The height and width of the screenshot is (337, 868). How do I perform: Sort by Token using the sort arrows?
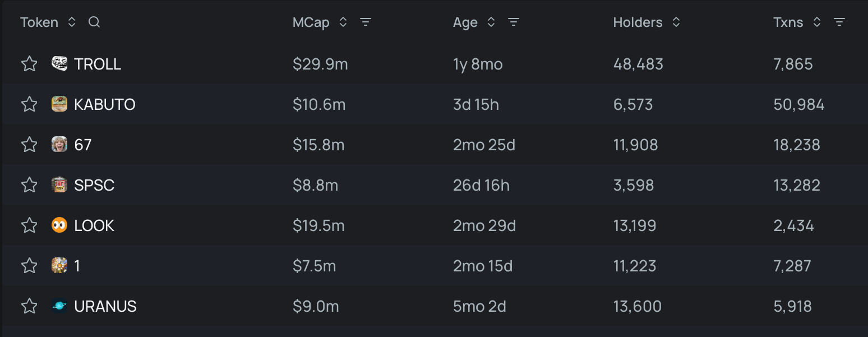pyautogui.click(x=72, y=22)
